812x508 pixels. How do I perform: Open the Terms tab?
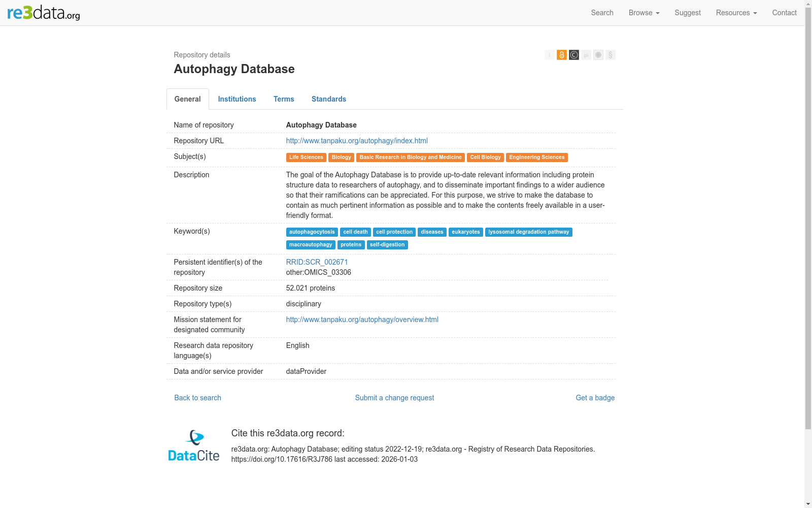click(284, 99)
